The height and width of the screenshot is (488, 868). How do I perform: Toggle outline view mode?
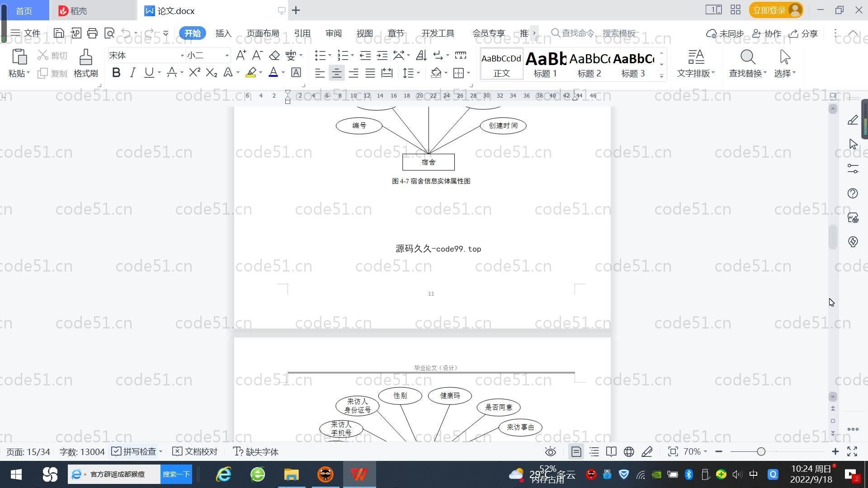pos(594,452)
